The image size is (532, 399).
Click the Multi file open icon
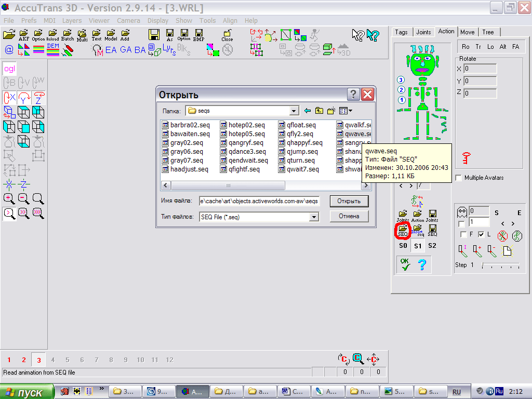point(82,35)
